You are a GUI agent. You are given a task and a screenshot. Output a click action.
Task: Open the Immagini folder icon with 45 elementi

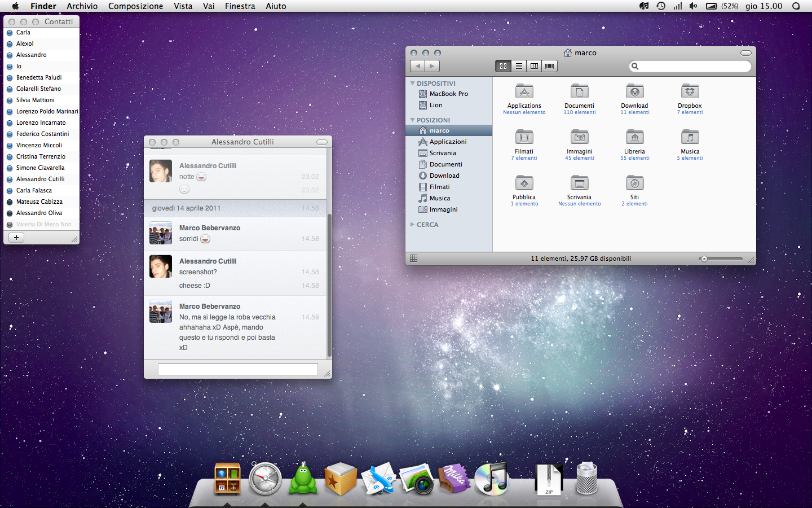tap(579, 138)
